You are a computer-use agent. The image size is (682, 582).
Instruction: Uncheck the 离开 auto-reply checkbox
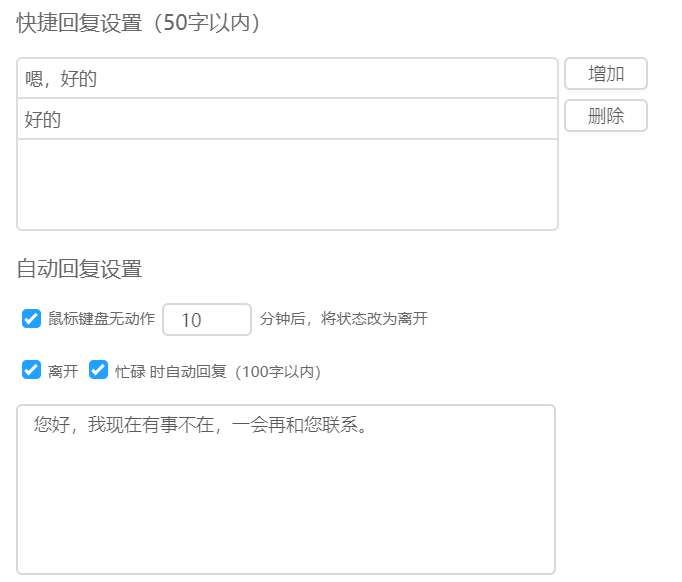pyautogui.click(x=31, y=370)
